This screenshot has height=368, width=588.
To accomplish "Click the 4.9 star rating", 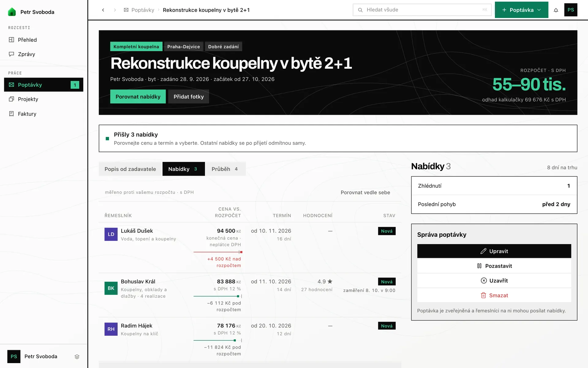I will [x=325, y=282].
